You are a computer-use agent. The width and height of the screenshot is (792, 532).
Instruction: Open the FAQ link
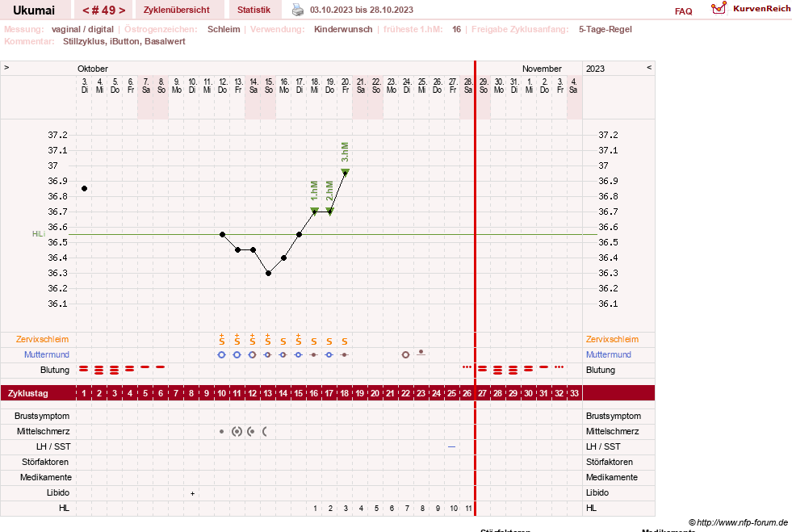[683, 11]
